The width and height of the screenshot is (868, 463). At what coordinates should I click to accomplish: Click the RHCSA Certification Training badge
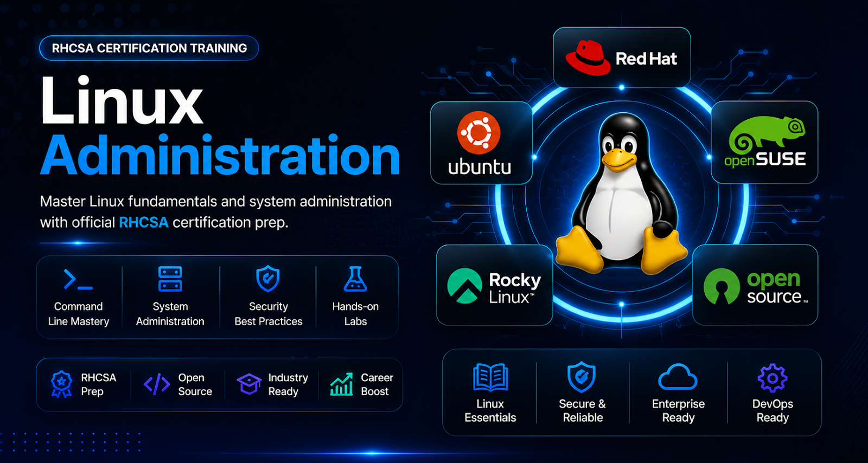point(149,48)
